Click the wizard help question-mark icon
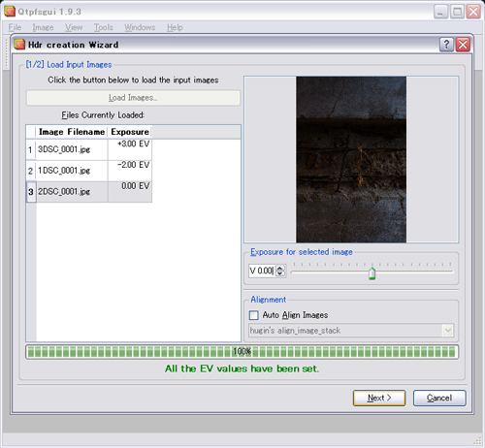 click(x=446, y=45)
